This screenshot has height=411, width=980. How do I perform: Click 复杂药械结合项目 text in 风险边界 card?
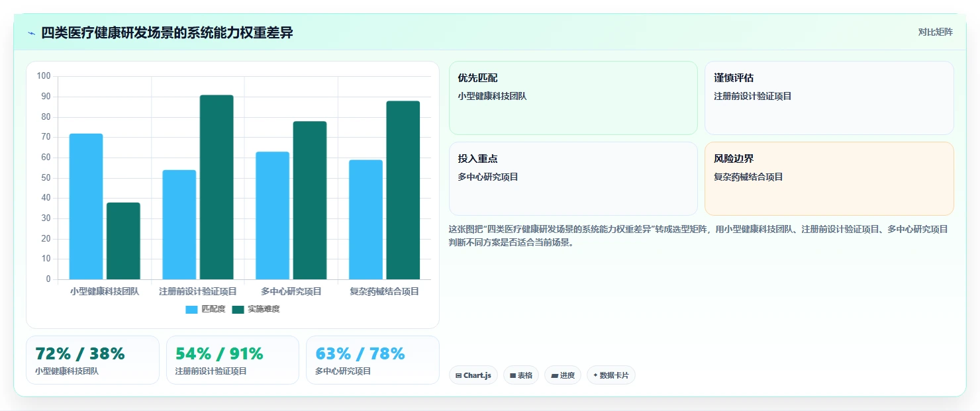tap(748, 177)
